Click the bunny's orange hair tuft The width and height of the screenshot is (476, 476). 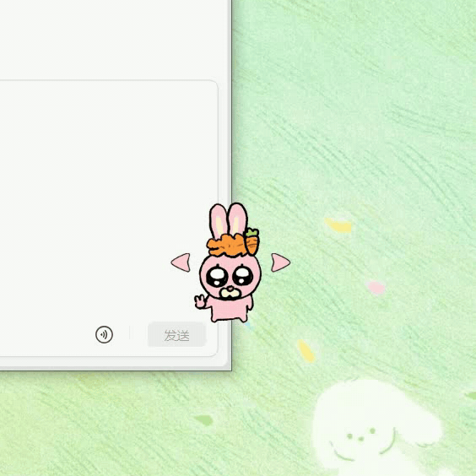(226, 246)
